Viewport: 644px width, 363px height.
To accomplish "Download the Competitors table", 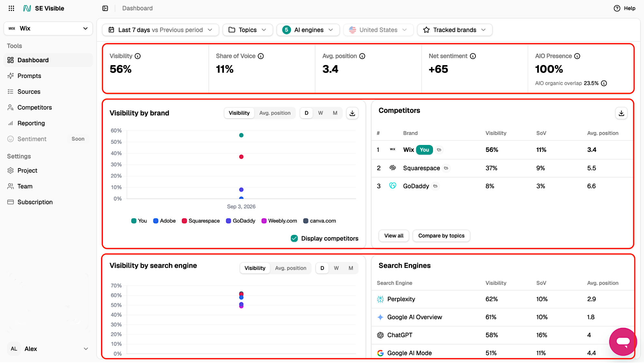I will tap(621, 113).
